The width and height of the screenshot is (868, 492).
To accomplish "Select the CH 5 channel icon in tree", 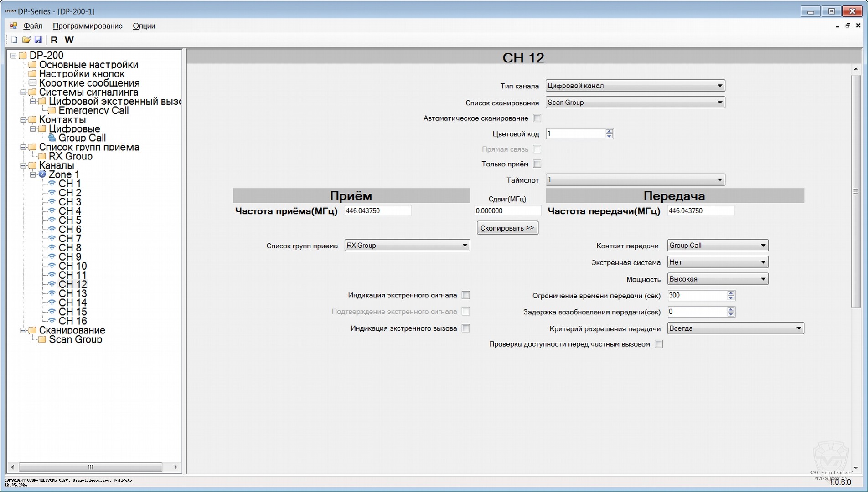I will tap(52, 220).
